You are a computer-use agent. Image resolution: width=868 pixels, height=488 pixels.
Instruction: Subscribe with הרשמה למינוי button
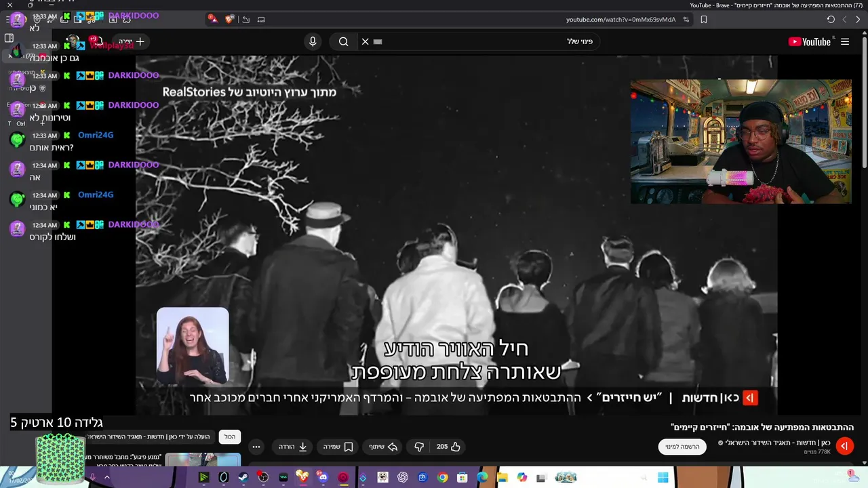[x=682, y=447]
